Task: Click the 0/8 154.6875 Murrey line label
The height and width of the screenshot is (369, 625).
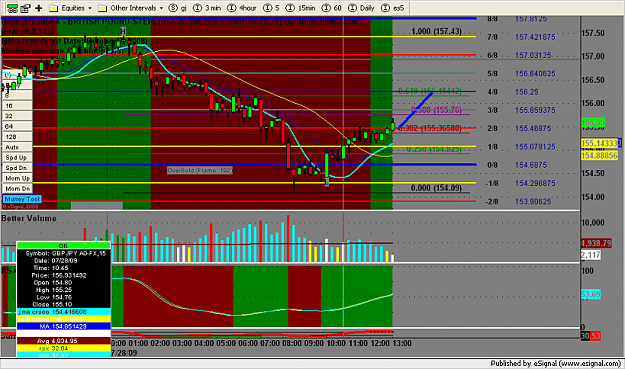Action: point(517,165)
